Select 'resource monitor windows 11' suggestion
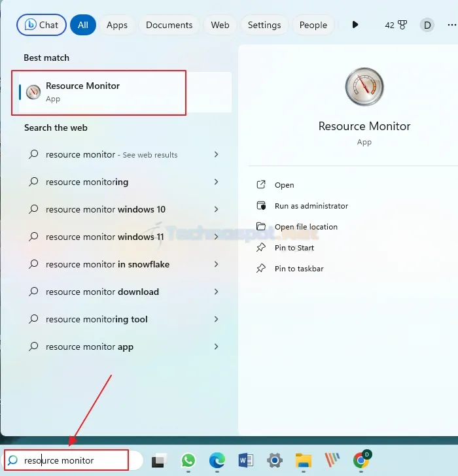This screenshot has width=458, height=476. [124, 237]
